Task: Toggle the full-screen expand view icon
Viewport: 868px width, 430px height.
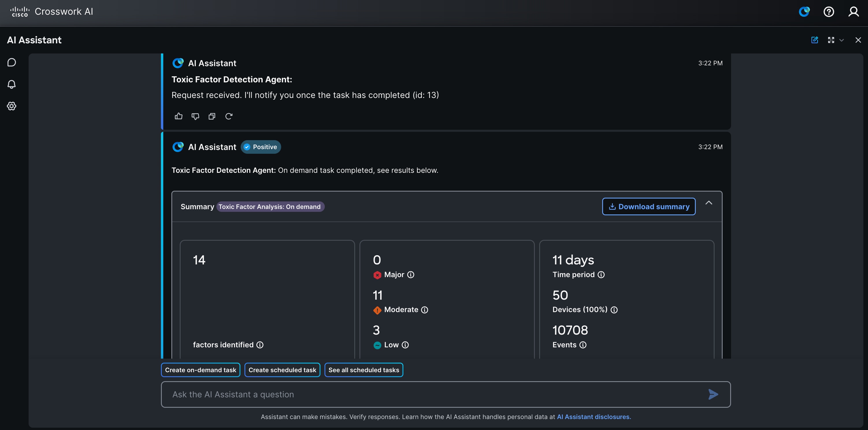Action: point(831,40)
